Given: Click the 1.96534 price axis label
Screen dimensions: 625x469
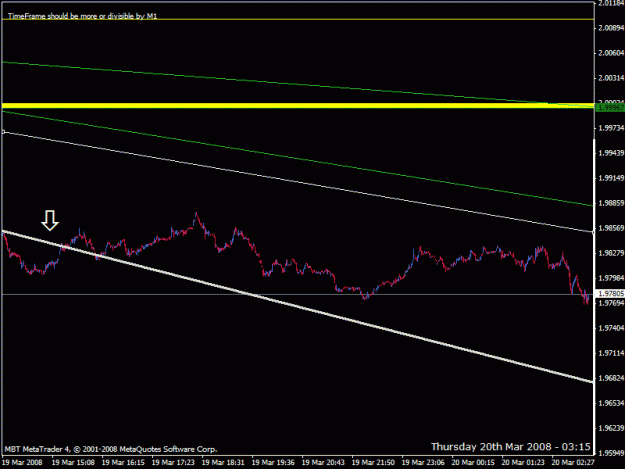Looking at the screenshot, I should coord(611,403).
